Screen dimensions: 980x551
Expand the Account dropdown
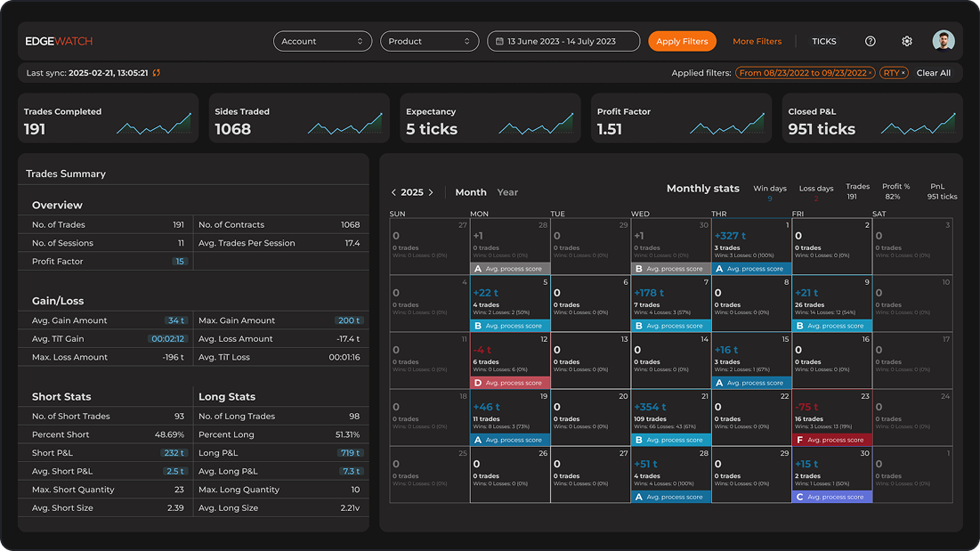pos(322,42)
